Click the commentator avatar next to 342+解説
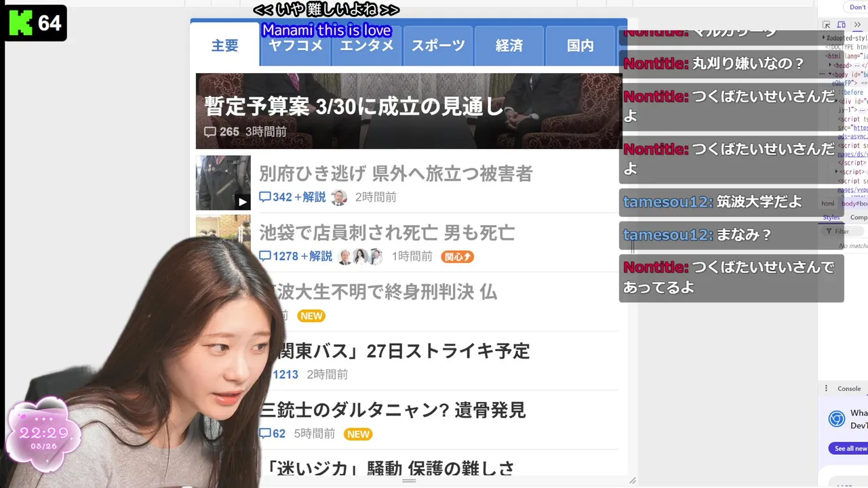 click(338, 197)
